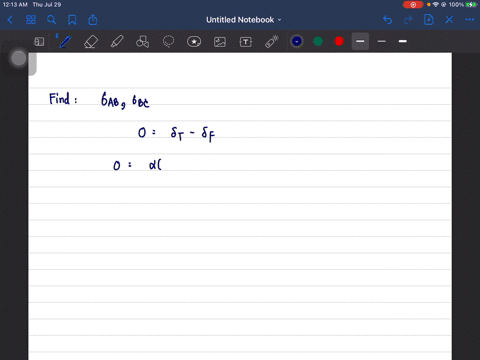Viewport: 480px width, 360px height.
Task: Open the share and export menu
Action: (x=93, y=20)
